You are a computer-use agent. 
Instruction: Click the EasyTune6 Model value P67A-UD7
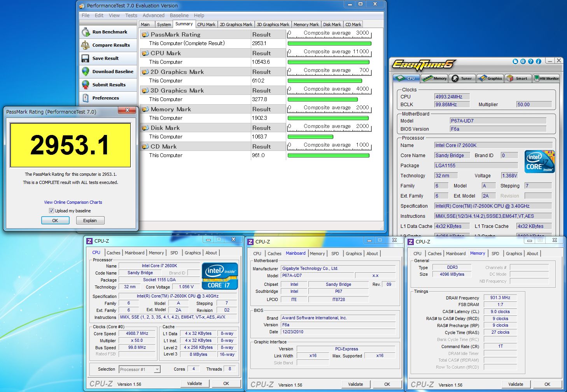click(x=498, y=121)
